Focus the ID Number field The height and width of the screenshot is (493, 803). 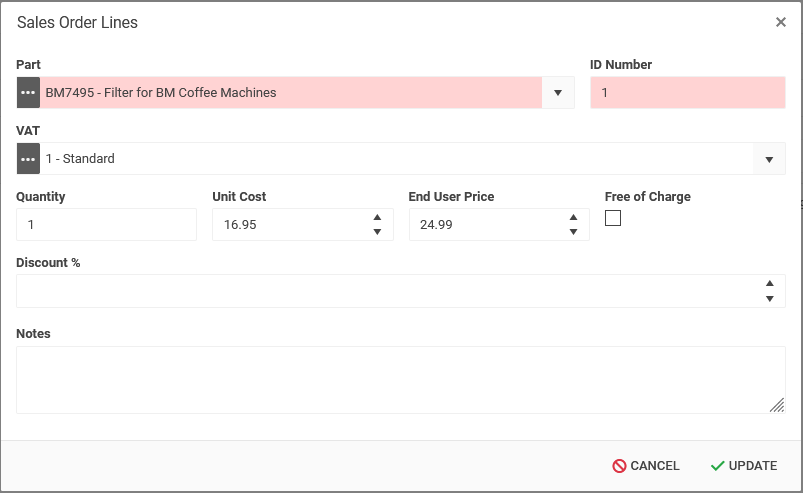point(687,93)
